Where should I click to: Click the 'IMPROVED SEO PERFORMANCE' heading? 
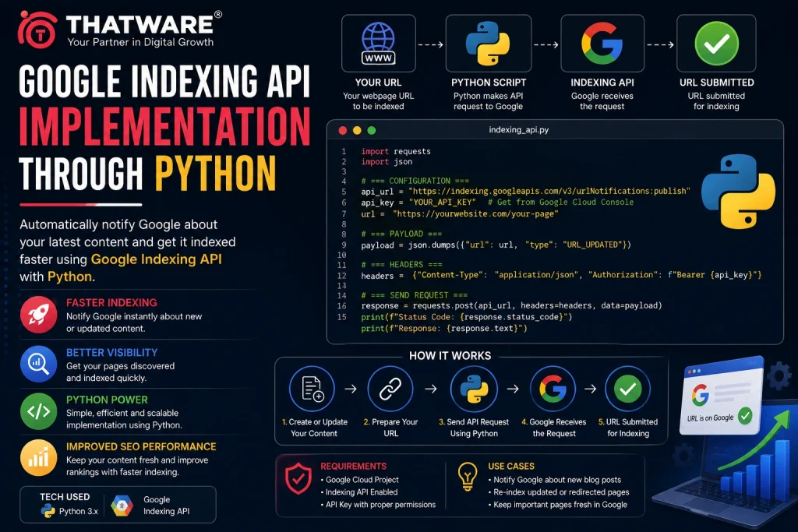point(141,446)
